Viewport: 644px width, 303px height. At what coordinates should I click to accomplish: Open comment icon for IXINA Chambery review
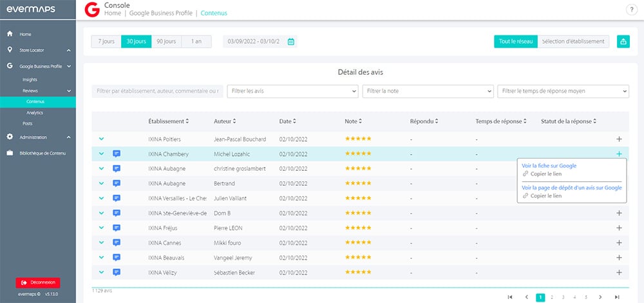pos(117,154)
